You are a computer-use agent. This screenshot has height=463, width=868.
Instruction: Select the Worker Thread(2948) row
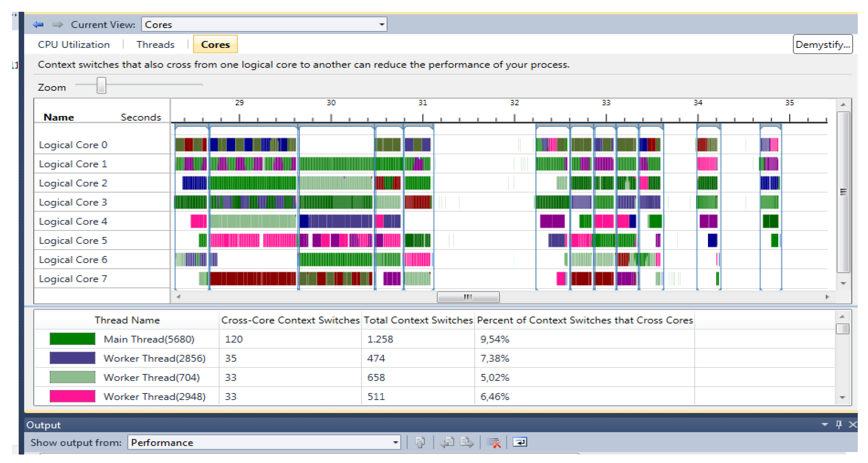154,397
